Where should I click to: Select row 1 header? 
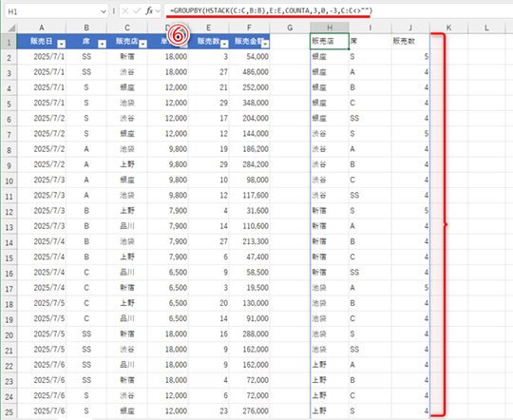click(x=9, y=42)
